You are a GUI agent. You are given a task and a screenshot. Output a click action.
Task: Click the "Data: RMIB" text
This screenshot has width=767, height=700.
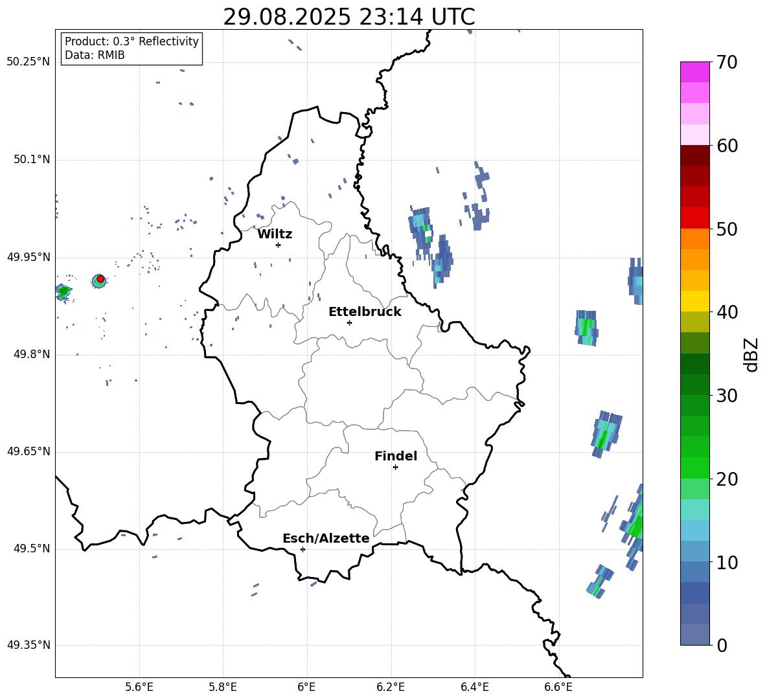(95, 55)
